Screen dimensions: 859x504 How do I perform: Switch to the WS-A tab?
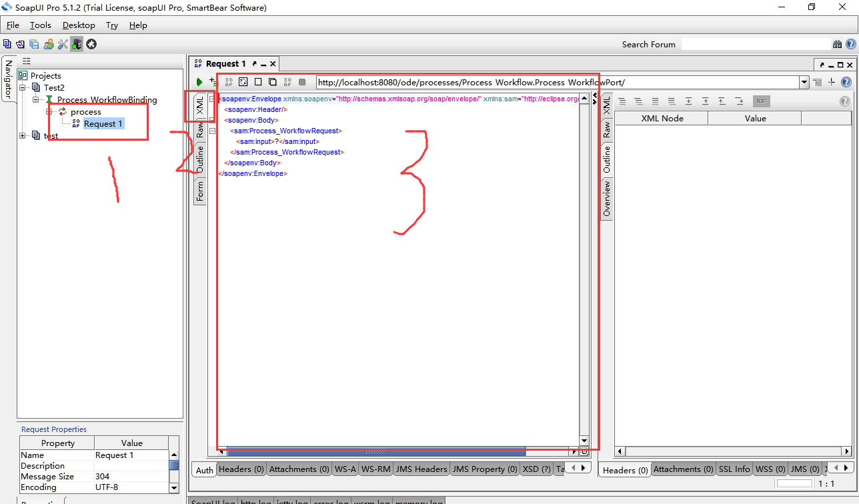(x=345, y=469)
